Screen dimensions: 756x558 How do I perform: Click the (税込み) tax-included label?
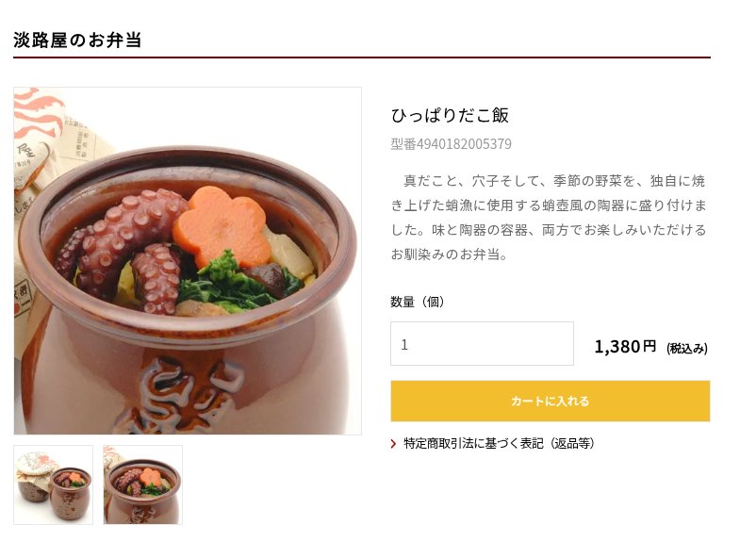[x=686, y=348]
